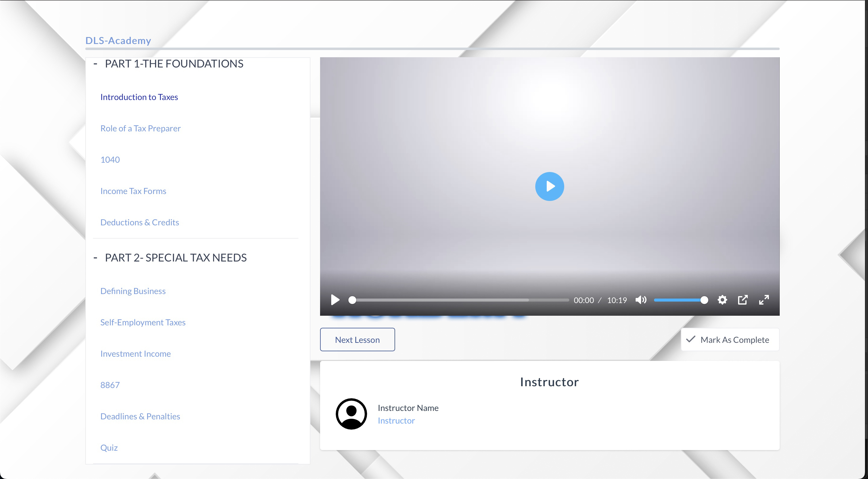
Task: Click the pop-out external window icon
Action: [x=743, y=300]
